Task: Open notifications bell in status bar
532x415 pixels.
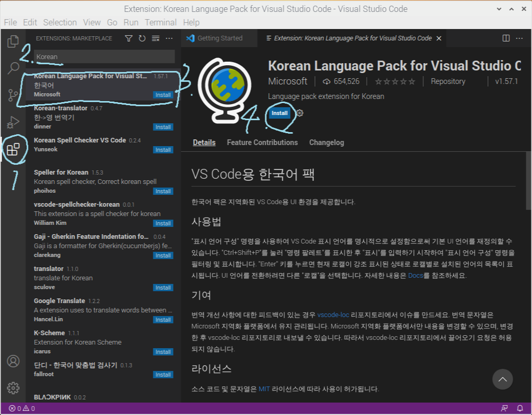Action: pyautogui.click(x=520, y=408)
